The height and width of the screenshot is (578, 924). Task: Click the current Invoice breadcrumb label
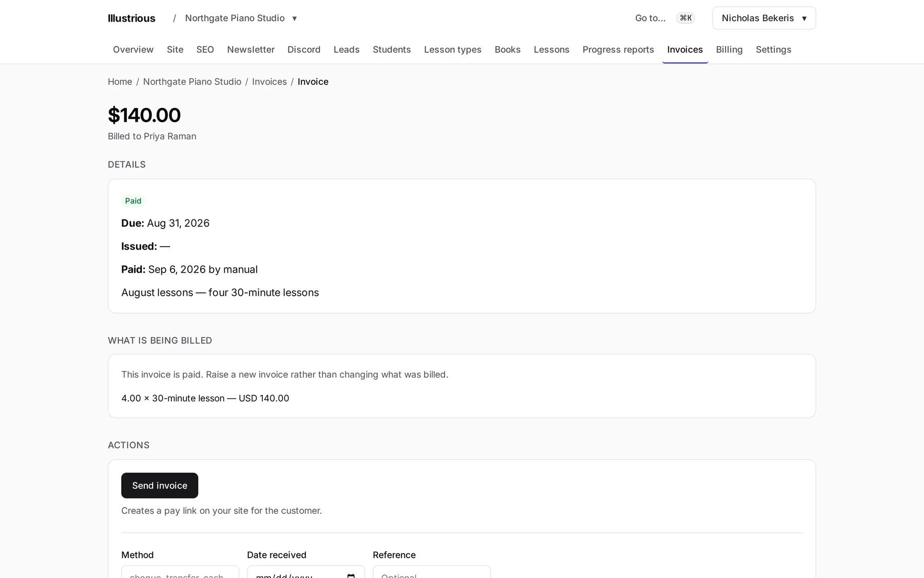(x=313, y=82)
